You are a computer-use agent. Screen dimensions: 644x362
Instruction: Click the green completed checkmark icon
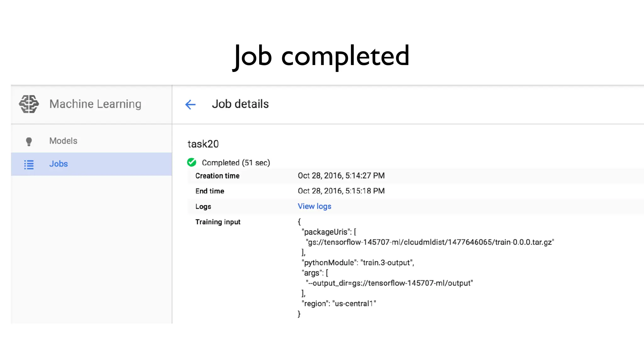(x=192, y=162)
